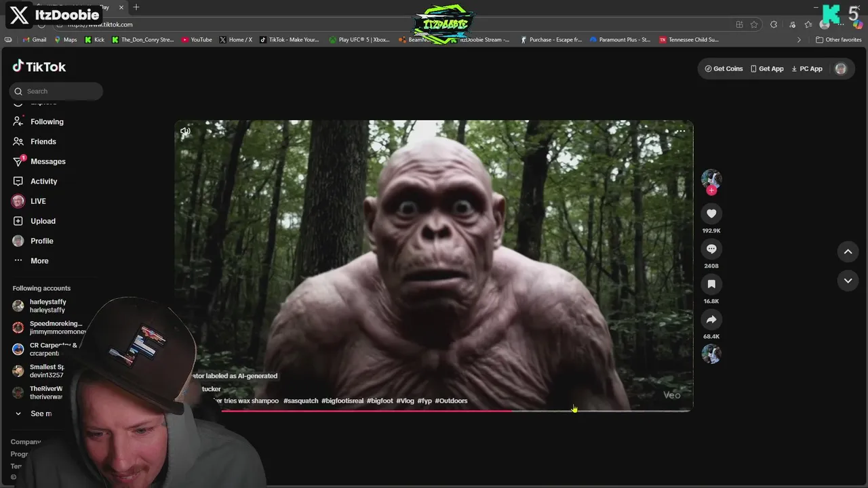868x488 pixels.
Task: Open the Gmail bookmark
Action: pos(34,40)
